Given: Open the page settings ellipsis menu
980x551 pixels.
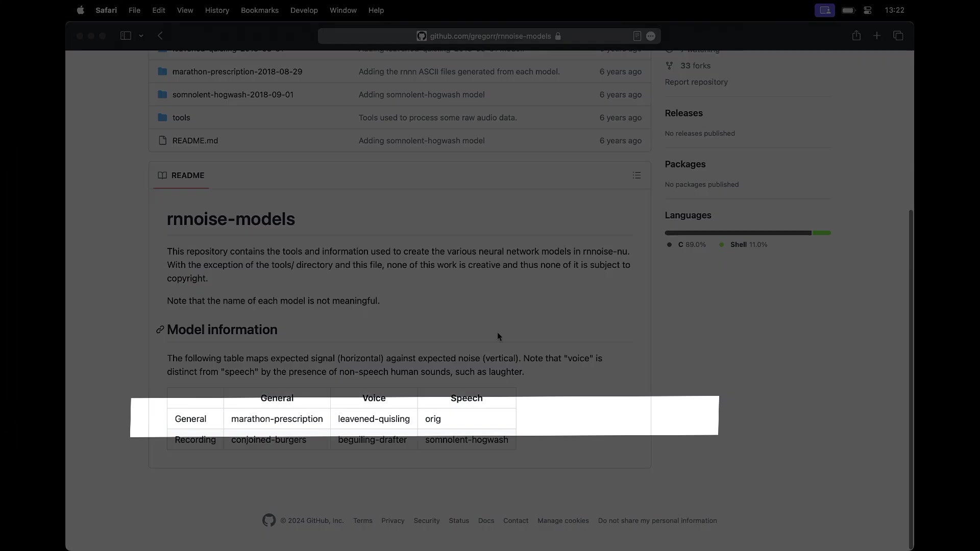Looking at the screenshot, I should (x=651, y=36).
